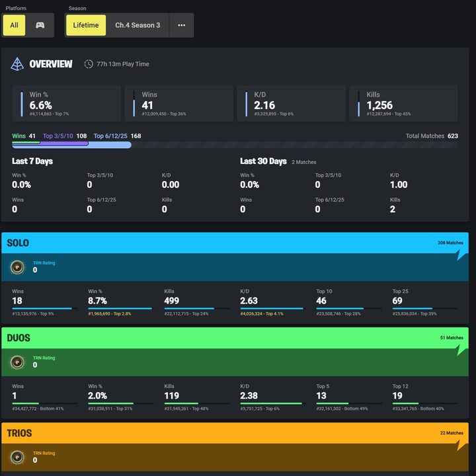Click the '#5,751,725 - Top 6%' Duos rank
The width and height of the screenshot is (476, 476).
tap(260, 409)
